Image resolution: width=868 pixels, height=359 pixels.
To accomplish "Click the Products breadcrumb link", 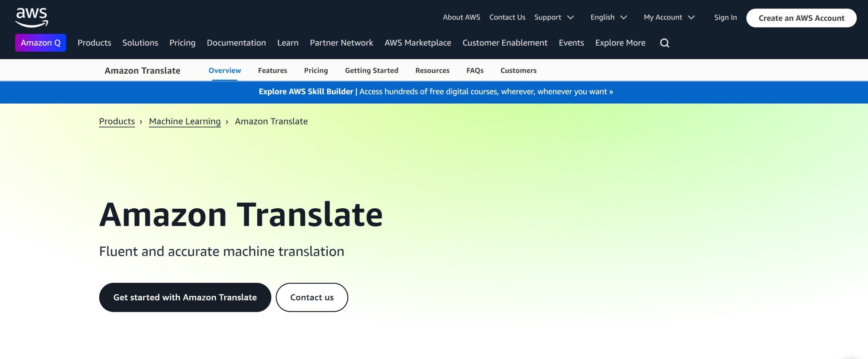I will point(117,122).
